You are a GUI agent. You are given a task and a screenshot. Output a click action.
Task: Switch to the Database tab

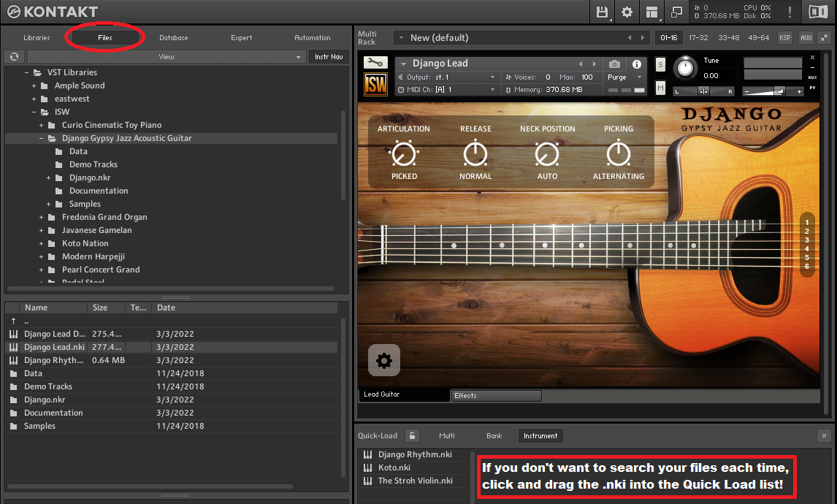(174, 38)
